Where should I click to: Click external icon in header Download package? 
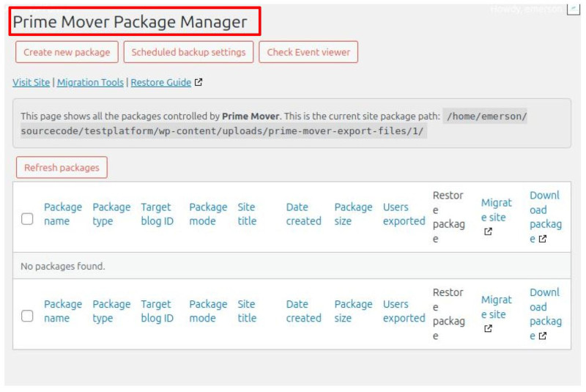pos(543,239)
